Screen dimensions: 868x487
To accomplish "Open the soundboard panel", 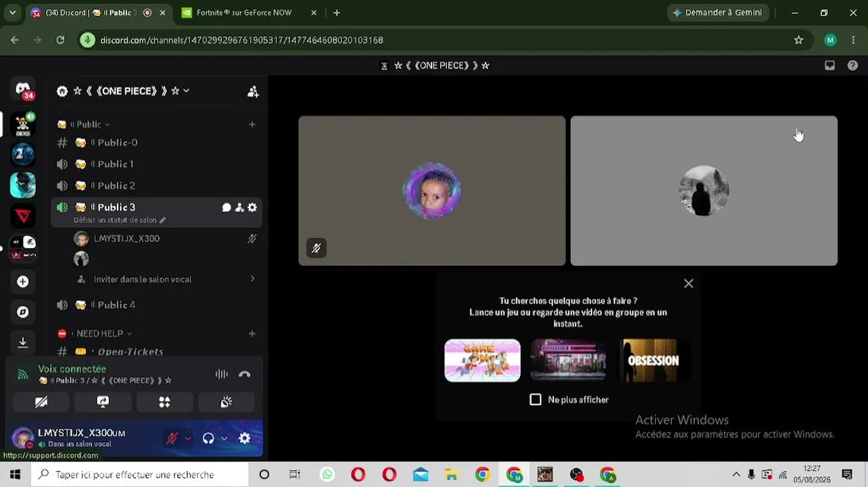I will [226, 402].
